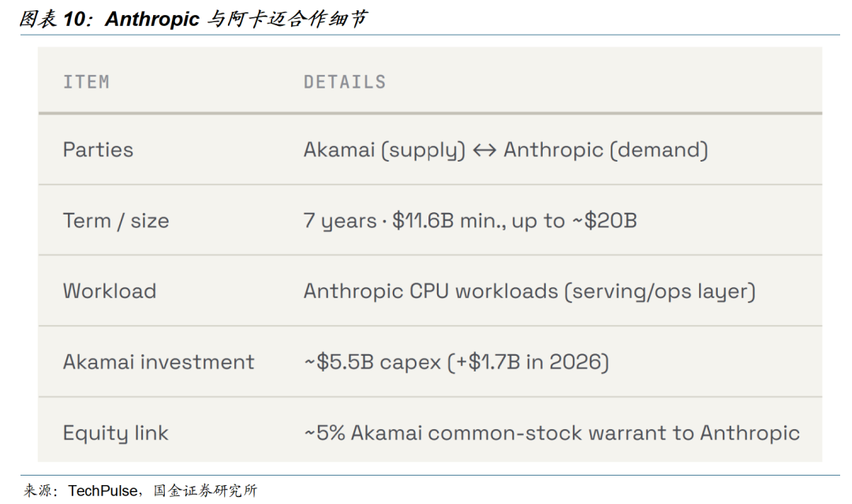Select the Akamai investment row label
This screenshot has width=852, height=504.
(x=158, y=362)
